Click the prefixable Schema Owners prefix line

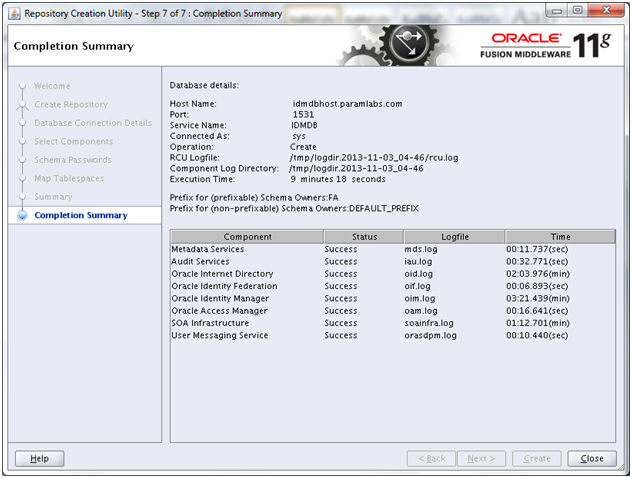click(254, 198)
